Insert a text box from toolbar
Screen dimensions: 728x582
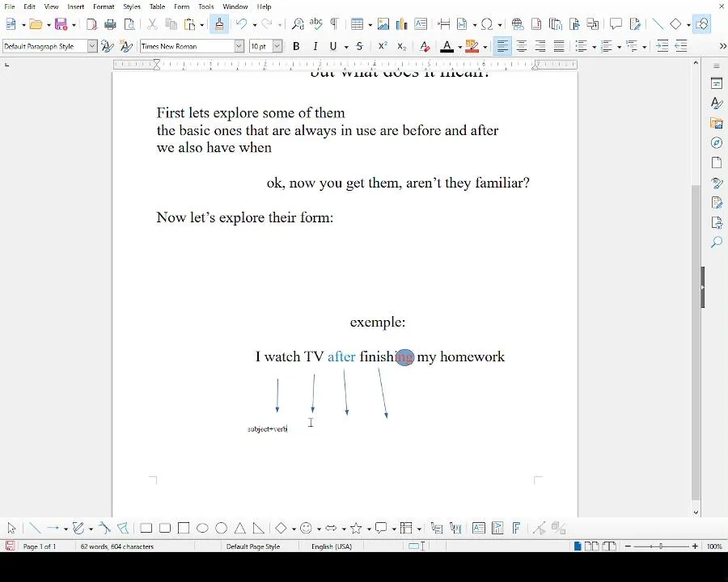[421, 24]
